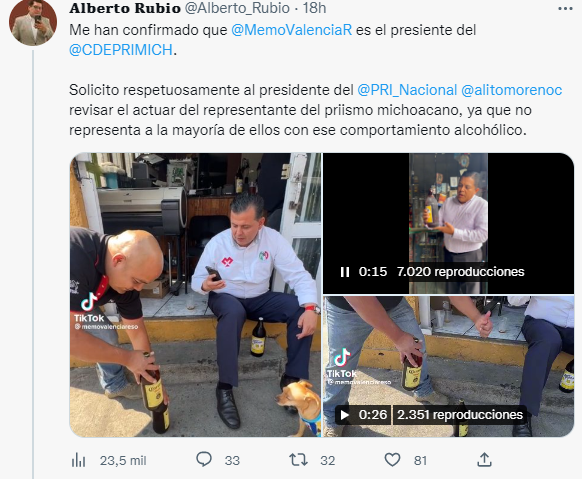This screenshot has height=479, width=582.
Task: Open the three-dot more options menu
Action: pos(565,8)
